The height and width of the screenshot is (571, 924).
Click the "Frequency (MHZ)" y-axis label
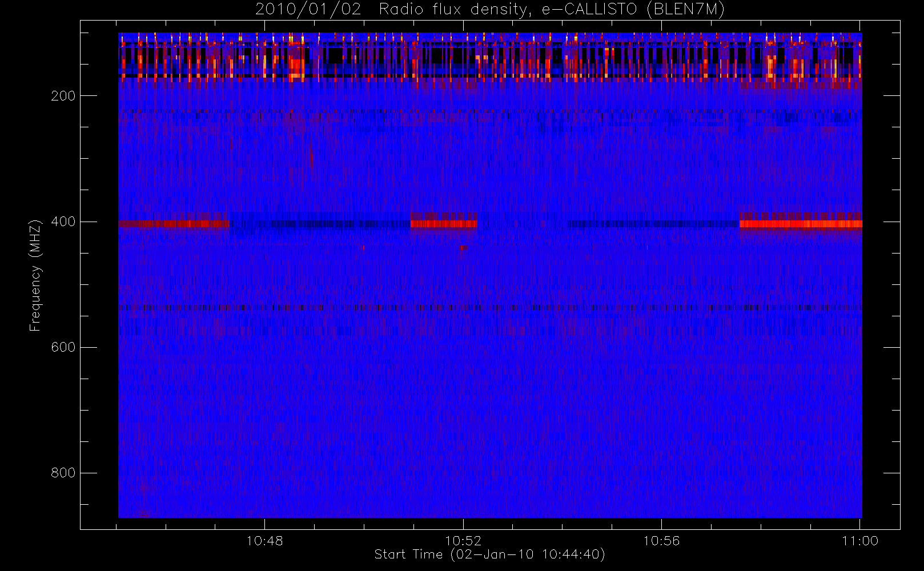pyautogui.click(x=35, y=275)
